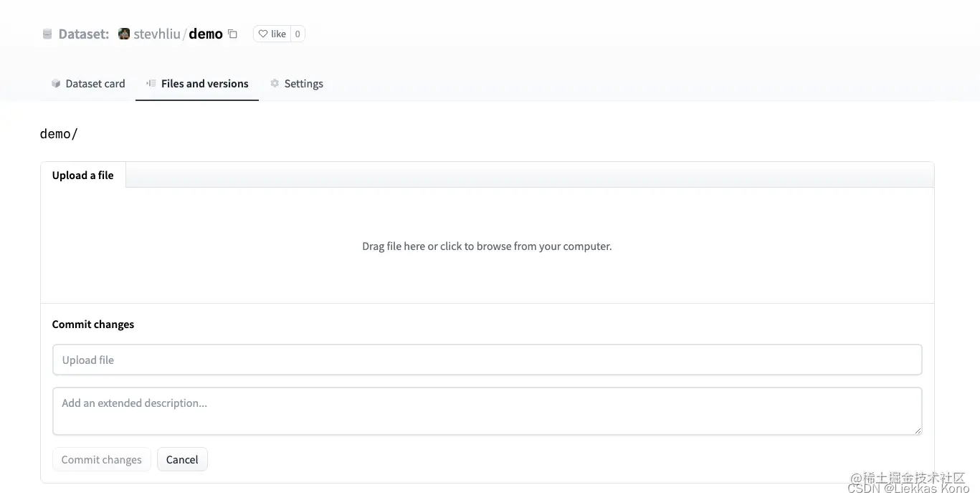Open the demo dataset link in the header
This screenshot has width=980, height=500.
tap(206, 34)
